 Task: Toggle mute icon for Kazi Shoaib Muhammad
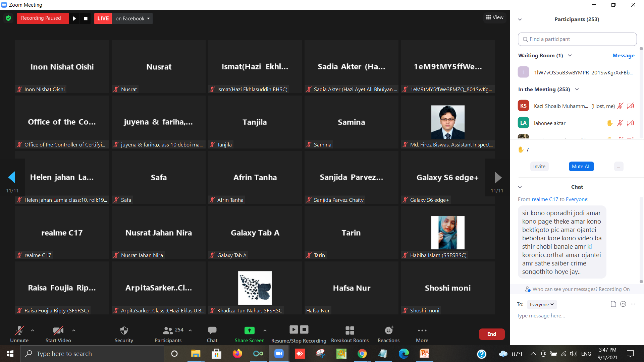(620, 106)
